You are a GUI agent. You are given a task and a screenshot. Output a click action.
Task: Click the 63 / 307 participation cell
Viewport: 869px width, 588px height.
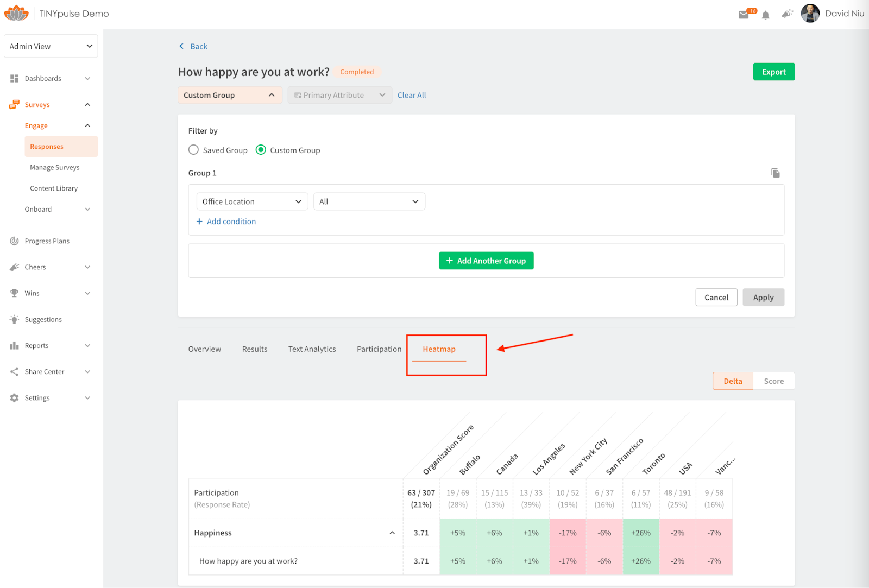pyautogui.click(x=421, y=498)
